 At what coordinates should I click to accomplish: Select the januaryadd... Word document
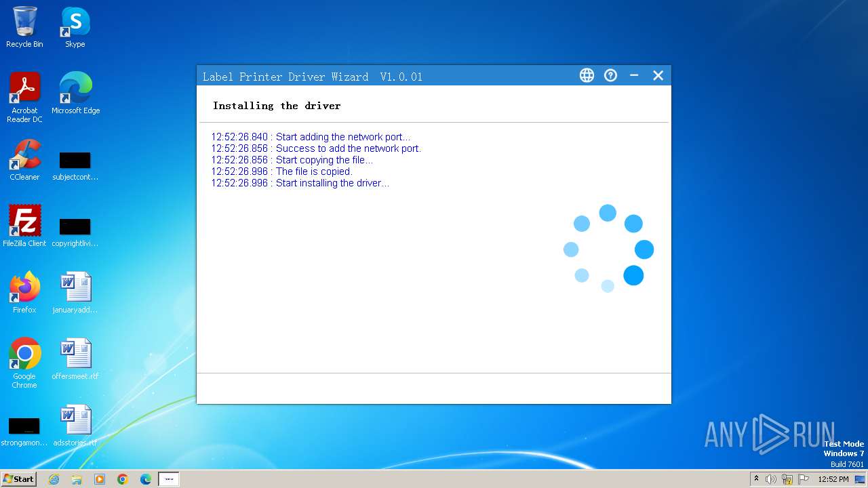click(75, 293)
